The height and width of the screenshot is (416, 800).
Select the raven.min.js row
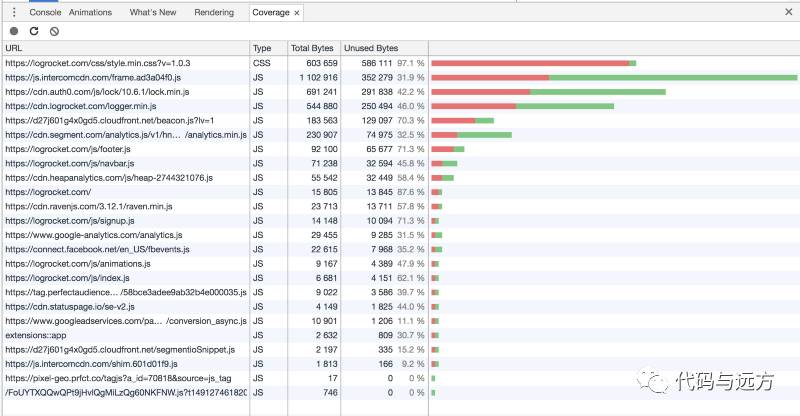(x=401, y=206)
